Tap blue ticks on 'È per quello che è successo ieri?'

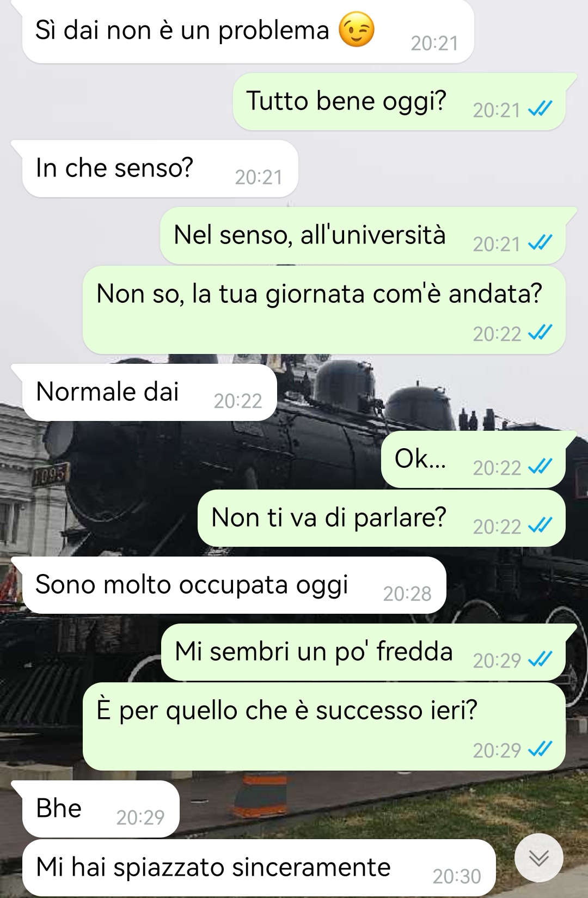(541, 749)
